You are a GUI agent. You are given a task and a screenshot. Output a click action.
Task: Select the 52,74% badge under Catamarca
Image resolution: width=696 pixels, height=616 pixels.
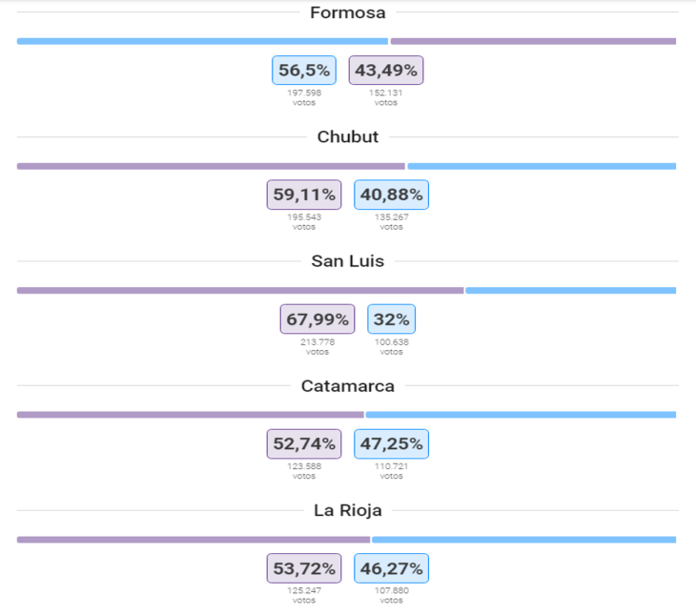pyautogui.click(x=304, y=443)
